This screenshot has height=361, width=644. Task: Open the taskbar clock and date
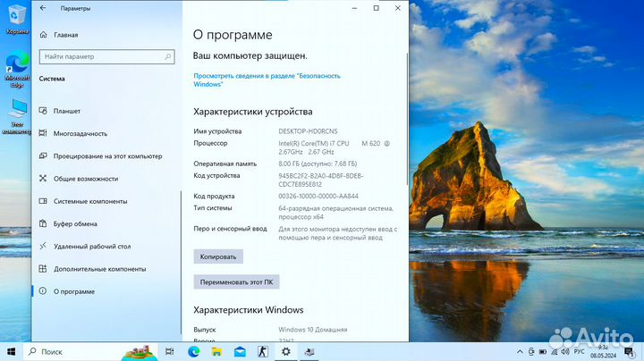coord(603,351)
